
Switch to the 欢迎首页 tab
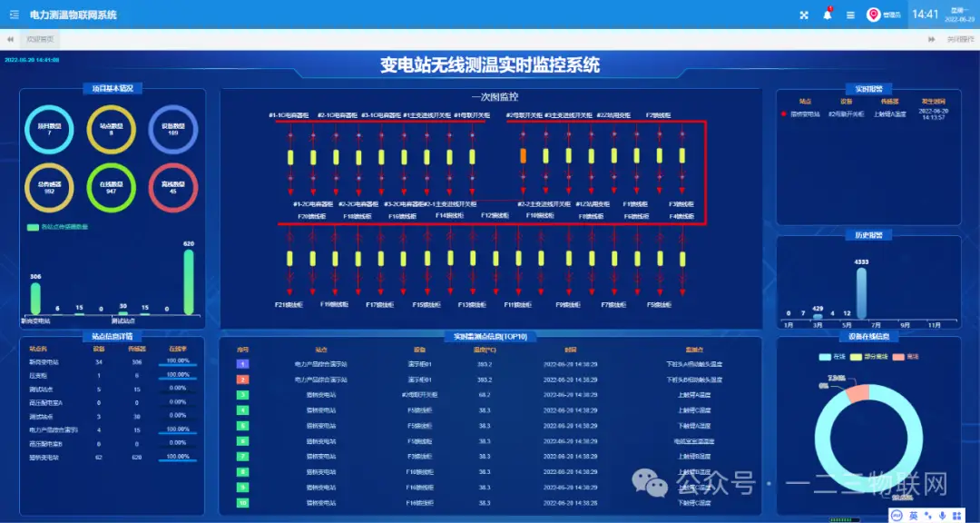(x=41, y=39)
